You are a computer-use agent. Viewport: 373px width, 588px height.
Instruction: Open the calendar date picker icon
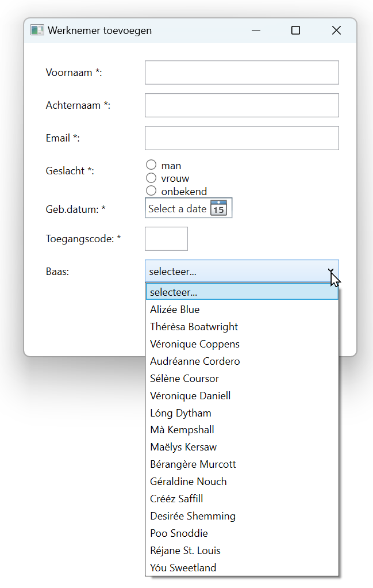click(x=218, y=208)
